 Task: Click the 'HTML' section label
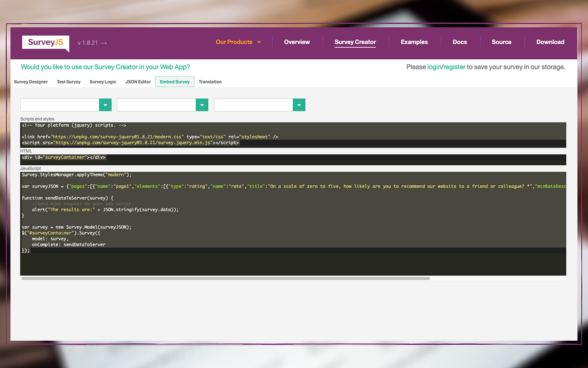coord(26,151)
